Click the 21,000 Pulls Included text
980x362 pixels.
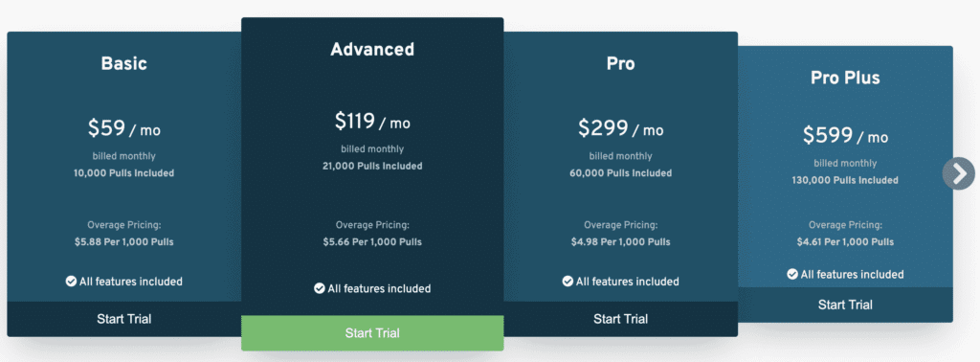(x=372, y=166)
